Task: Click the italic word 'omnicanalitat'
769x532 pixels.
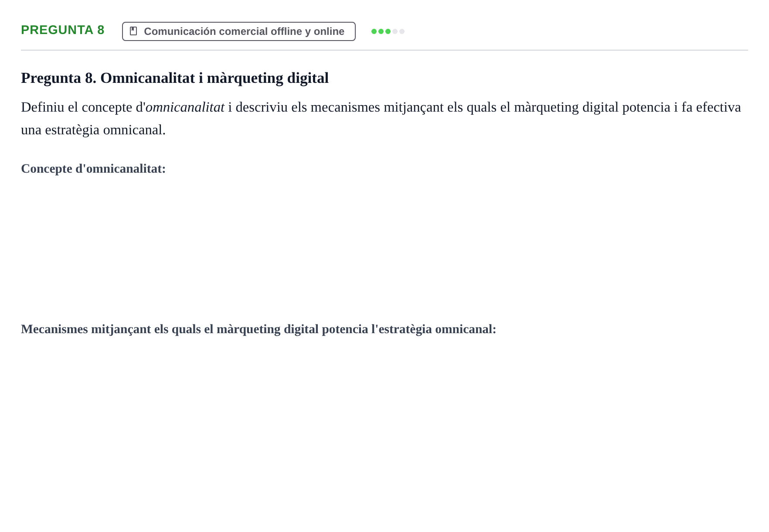Action: [x=185, y=107]
